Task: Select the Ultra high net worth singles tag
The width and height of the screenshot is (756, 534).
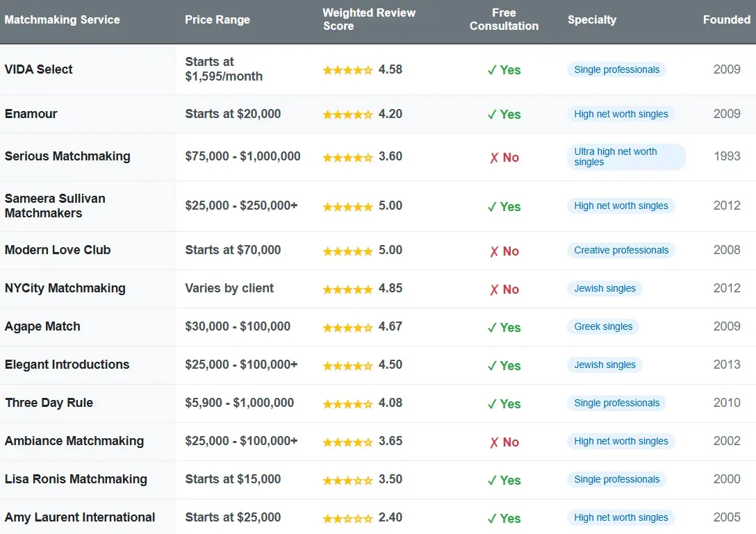Action: 625,157
